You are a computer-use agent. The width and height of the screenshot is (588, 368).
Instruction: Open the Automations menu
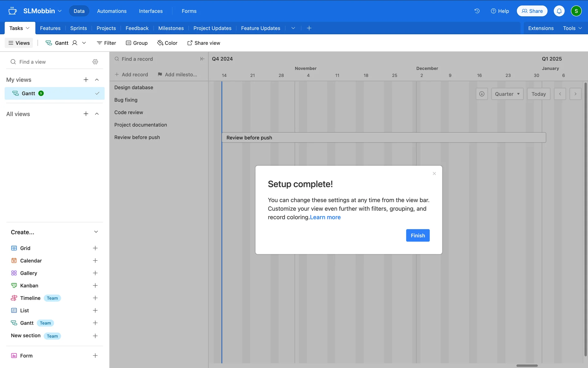tap(112, 11)
